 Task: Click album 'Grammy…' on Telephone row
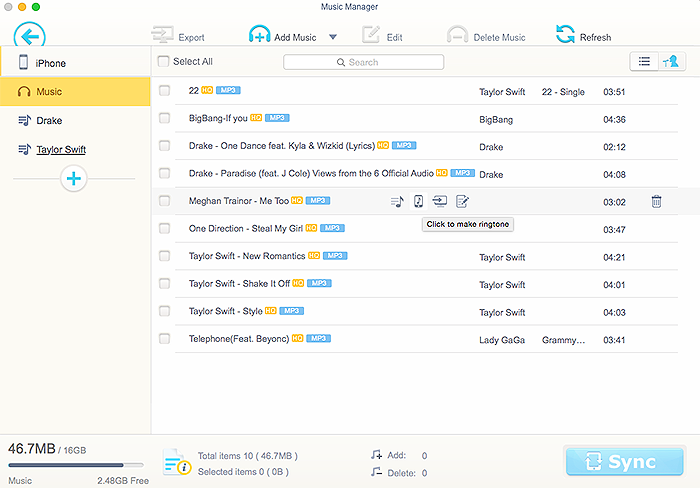point(563,340)
